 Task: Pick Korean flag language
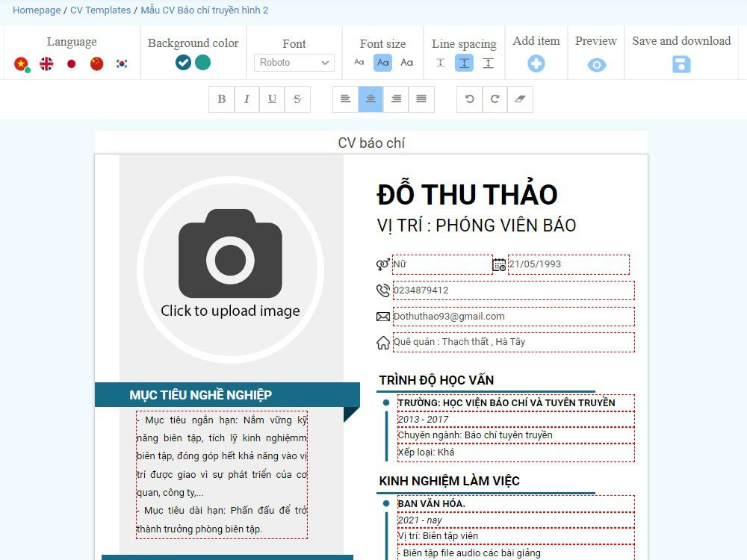click(122, 63)
